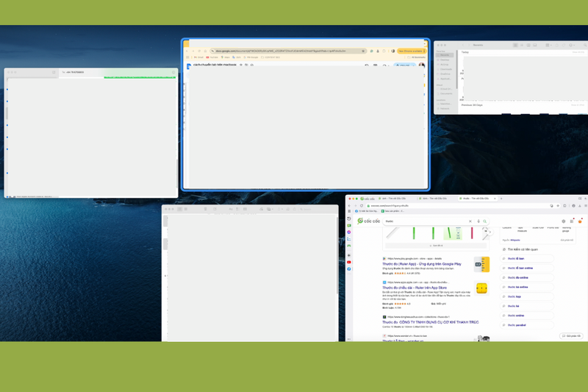Click the green magnifier search icon in Cốc Cốc
Viewport: 588px width, 392px height.
click(x=485, y=221)
